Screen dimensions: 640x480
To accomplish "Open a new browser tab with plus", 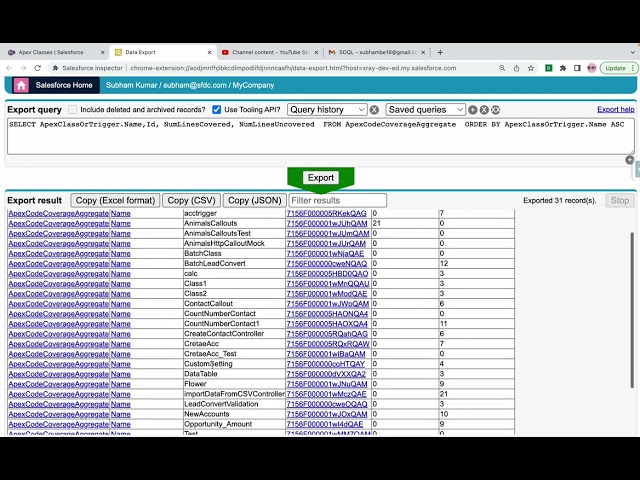I will tap(440, 52).
